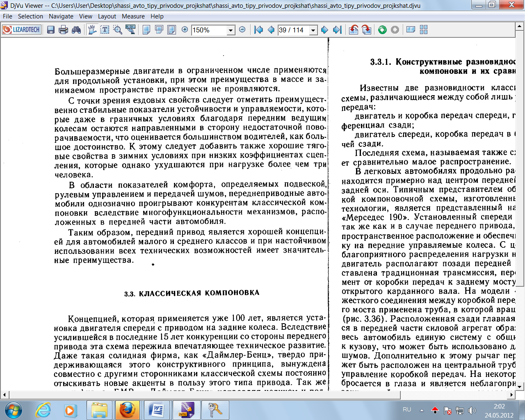This screenshot has width=525, height=420.
Task: Open Action Center flag icon
Action: click(448, 410)
